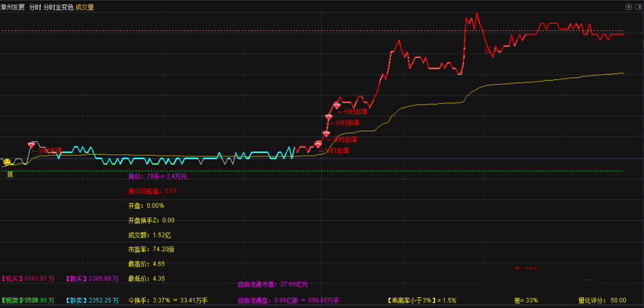Viewport: 644px width, 308px height.
Task: Click the panel layout icon at top-right corner
Action: pyautogui.click(x=637, y=7)
